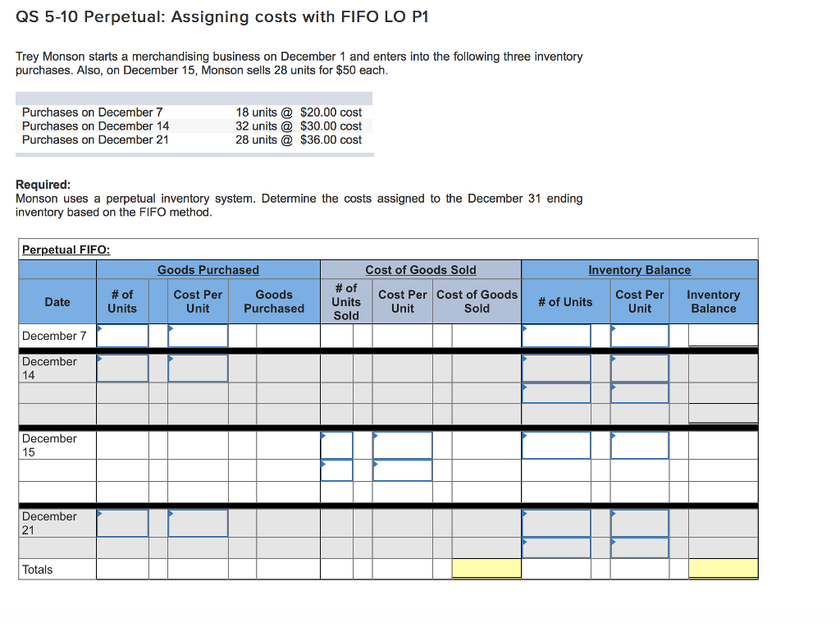Click the Goods Purchased column header
The height and width of the screenshot is (623, 840).
[x=208, y=270]
